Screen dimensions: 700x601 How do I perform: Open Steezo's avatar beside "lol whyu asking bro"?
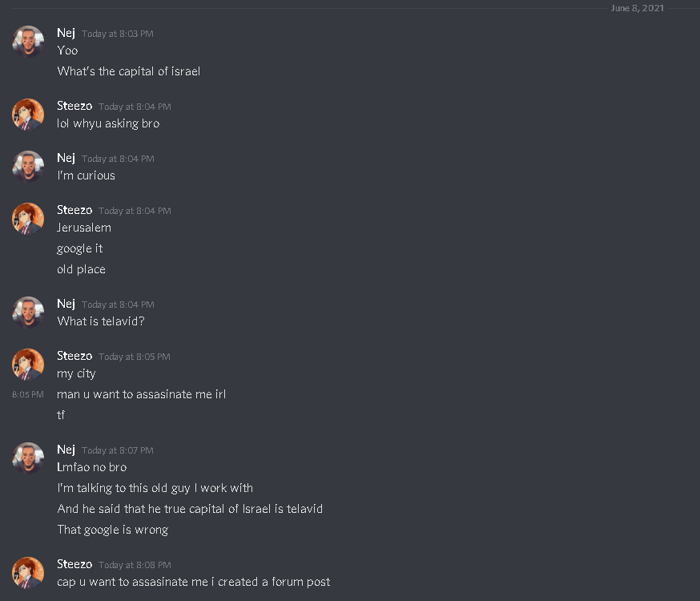pyautogui.click(x=28, y=115)
